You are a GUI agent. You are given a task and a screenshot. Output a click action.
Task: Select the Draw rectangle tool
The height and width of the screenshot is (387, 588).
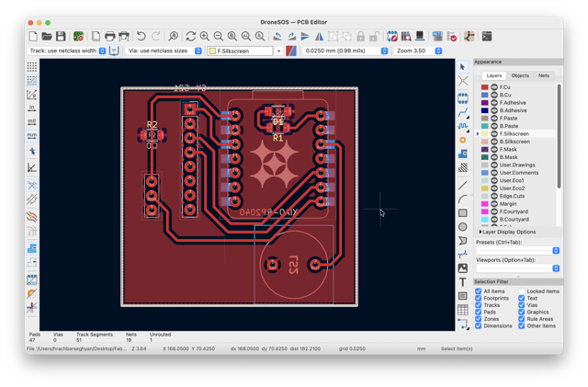click(x=463, y=213)
